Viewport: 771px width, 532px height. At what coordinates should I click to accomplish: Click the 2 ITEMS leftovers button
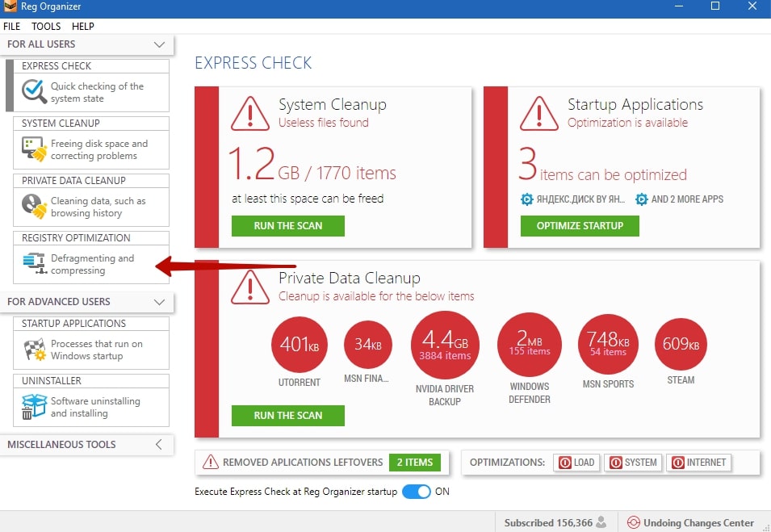tap(415, 463)
